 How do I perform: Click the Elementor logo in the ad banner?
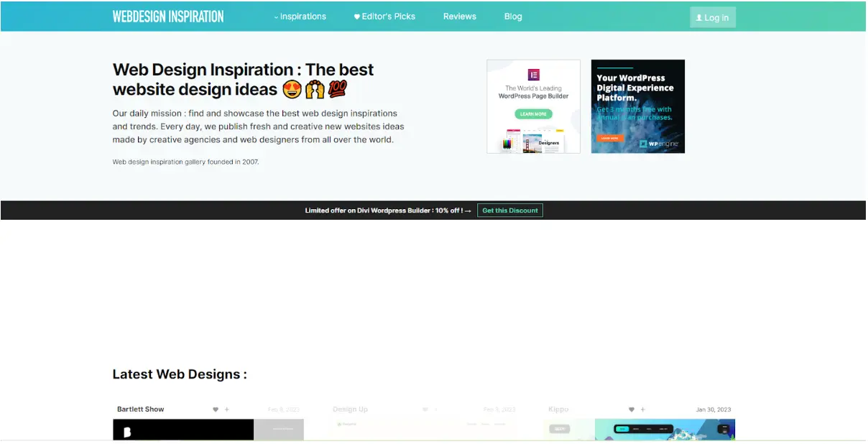coord(533,74)
